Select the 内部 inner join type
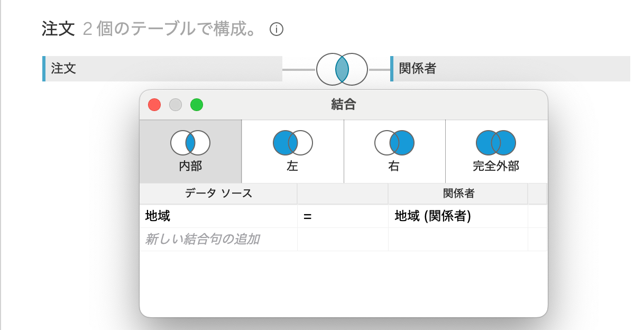Screen dimensions: 644x330 (190, 151)
